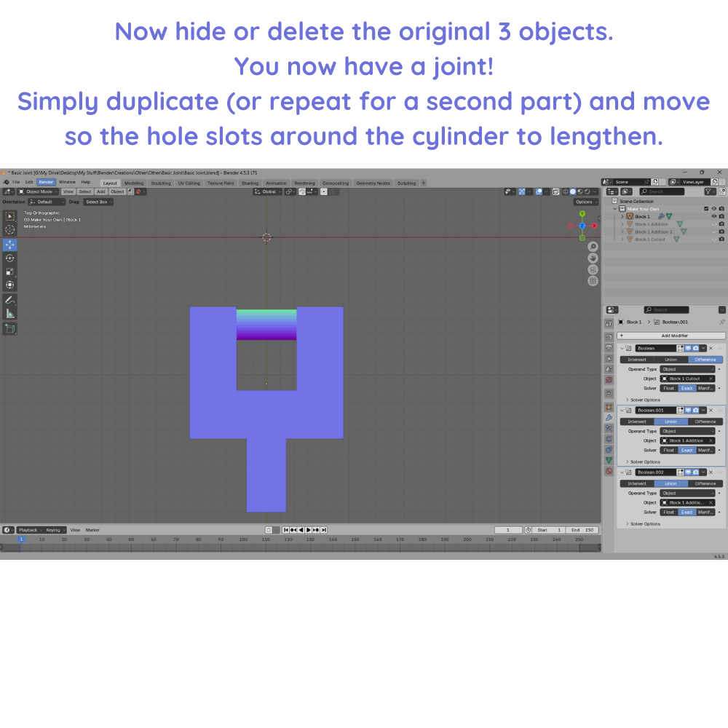Open the World properties tab
This screenshot has width=728, height=728.
click(609, 380)
